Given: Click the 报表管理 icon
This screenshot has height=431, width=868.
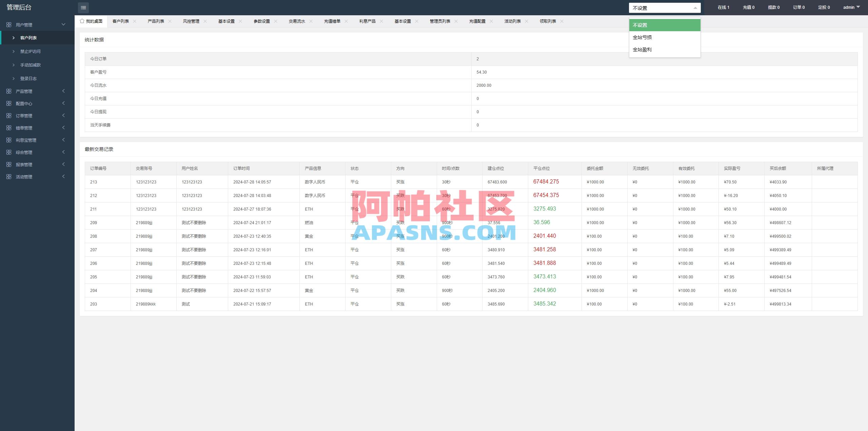Looking at the screenshot, I should pos(9,164).
